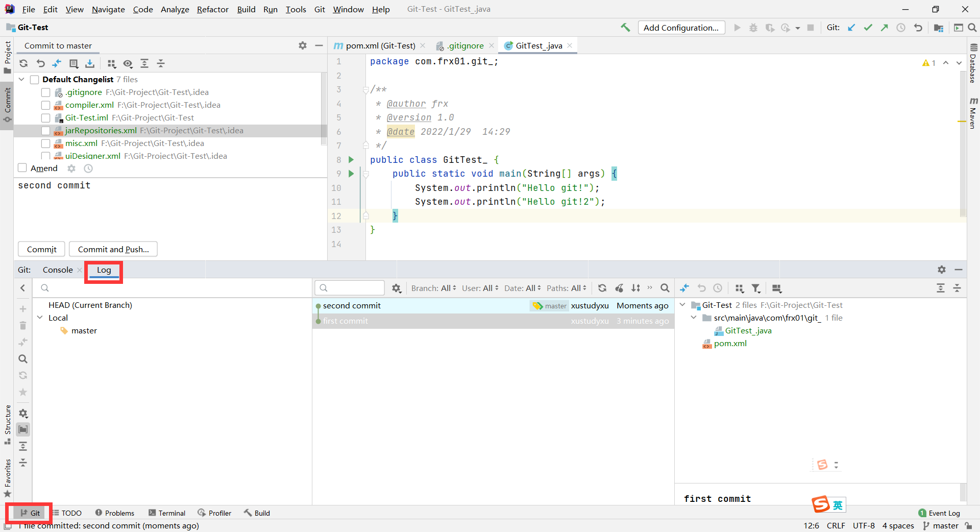Hide the Git tool window branches pane arrow

(22, 288)
